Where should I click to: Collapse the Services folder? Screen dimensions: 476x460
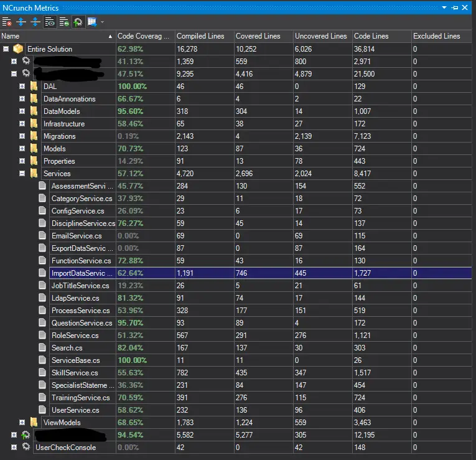(x=22, y=174)
